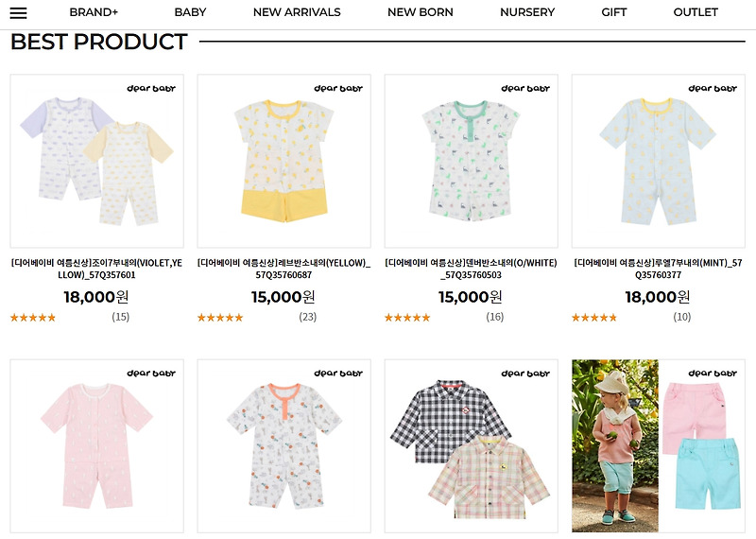This screenshot has width=756, height=539.
Task: Open the checkered shirts product image
Action: (x=471, y=446)
